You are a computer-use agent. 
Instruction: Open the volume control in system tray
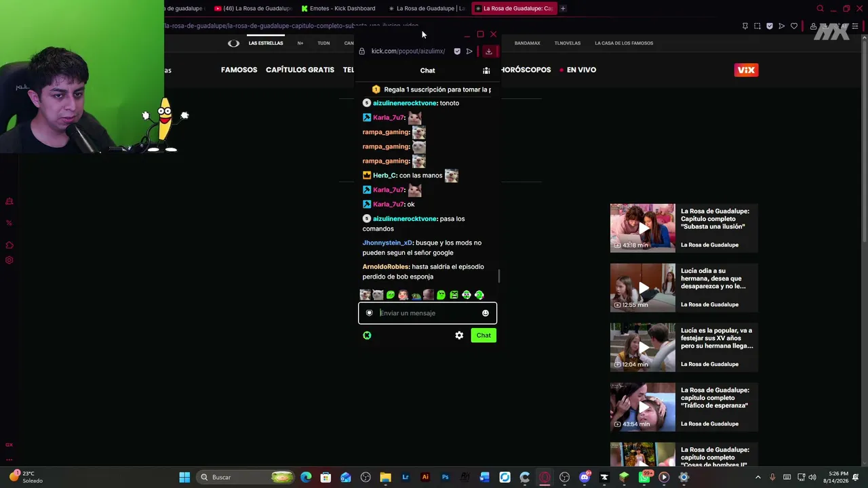pos(812,477)
